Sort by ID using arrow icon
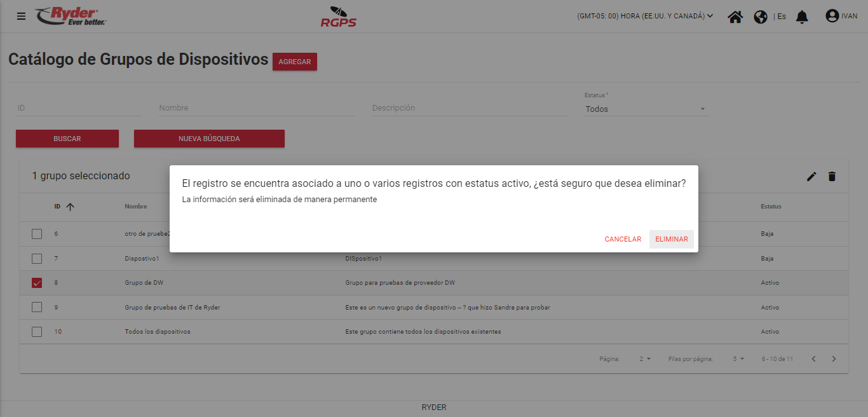Image resolution: width=868 pixels, height=417 pixels. 70,207
